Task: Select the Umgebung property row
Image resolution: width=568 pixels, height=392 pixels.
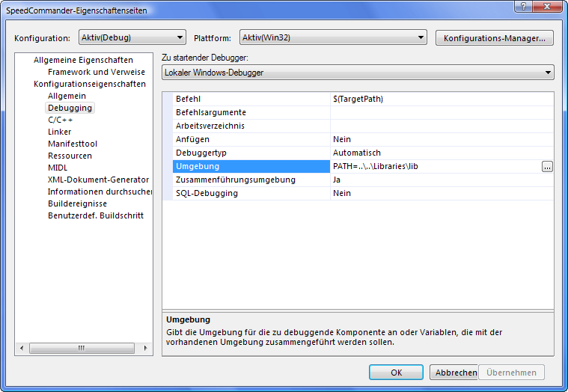Action: tap(251, 166)
